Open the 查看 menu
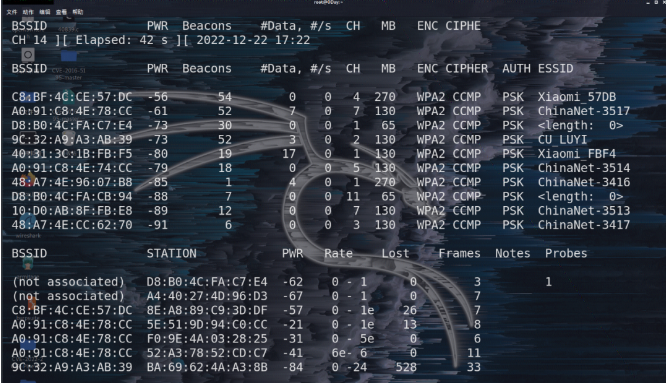 61,12
